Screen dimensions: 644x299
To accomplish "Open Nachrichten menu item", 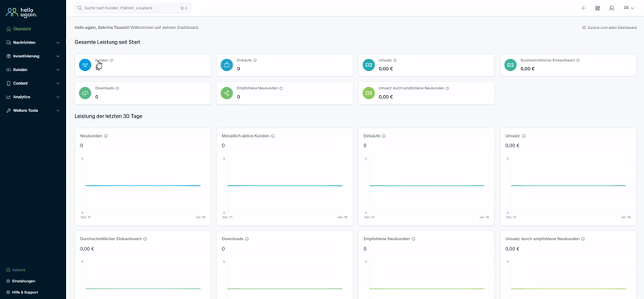I will (24, 43).
